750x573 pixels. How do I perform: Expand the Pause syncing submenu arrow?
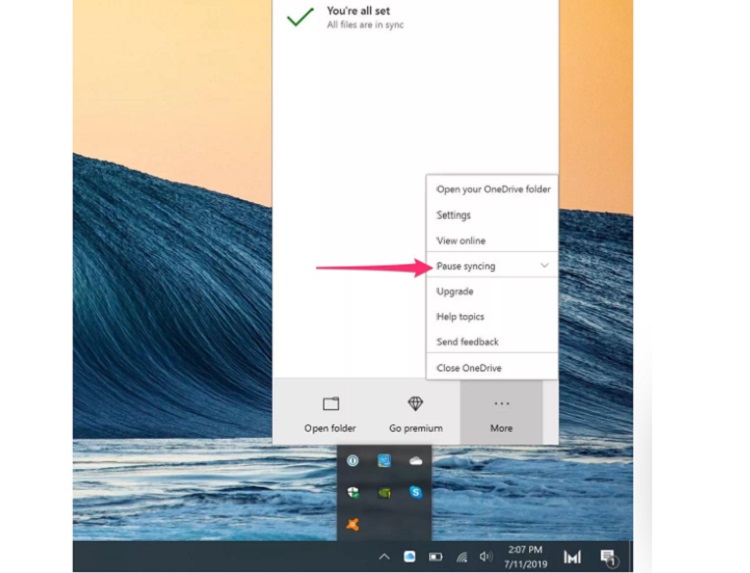tap(544, 266)
